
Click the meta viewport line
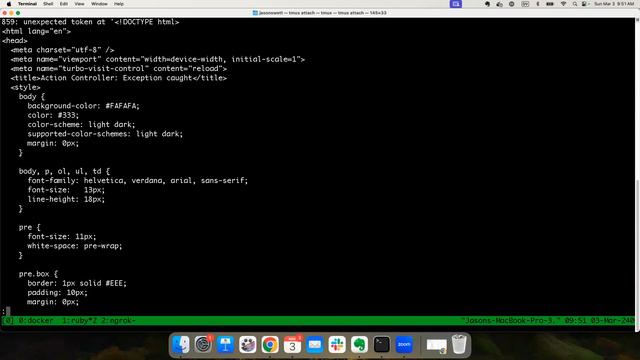coord(158,60)
